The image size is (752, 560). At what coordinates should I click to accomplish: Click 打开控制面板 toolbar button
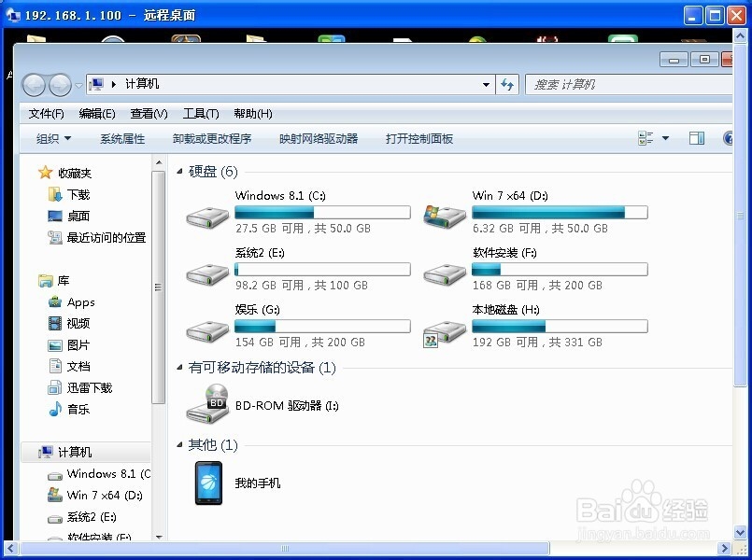(x=419, y=139)
